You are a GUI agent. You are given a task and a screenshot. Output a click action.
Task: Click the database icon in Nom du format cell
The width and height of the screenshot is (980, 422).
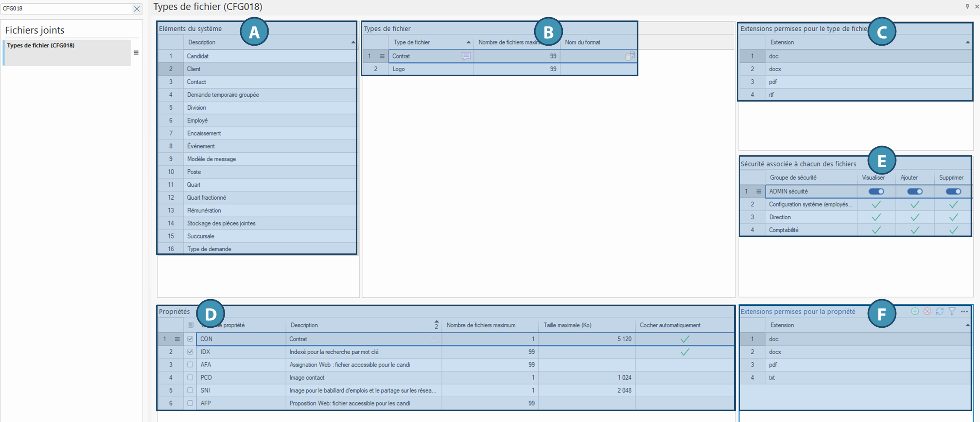[x=629, y=56]
